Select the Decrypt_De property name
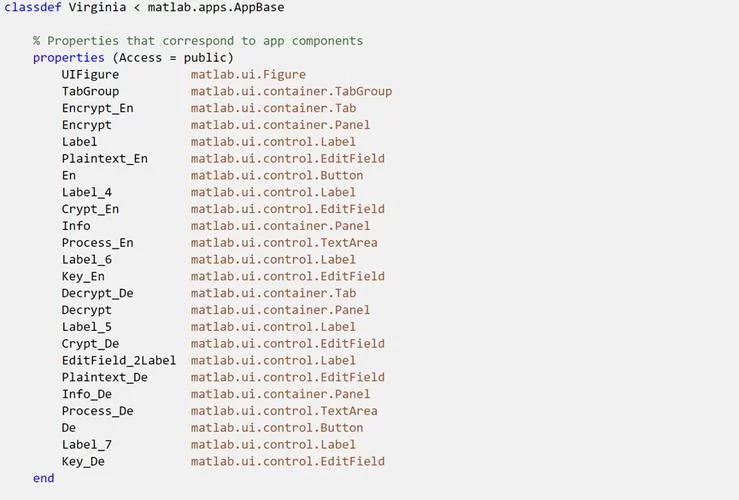Screen dimensions: 739x500 coord(97,293)
